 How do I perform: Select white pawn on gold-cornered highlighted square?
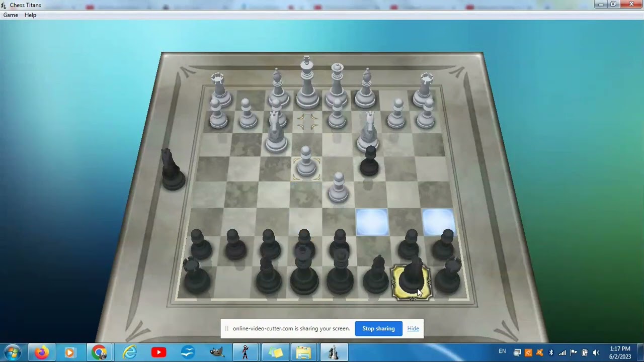[x=306, y=163]
